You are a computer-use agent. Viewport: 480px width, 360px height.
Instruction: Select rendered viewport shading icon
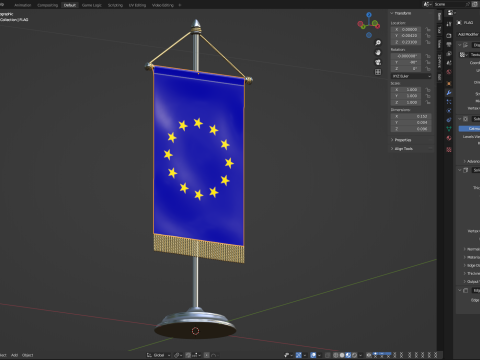click(354, 355)
